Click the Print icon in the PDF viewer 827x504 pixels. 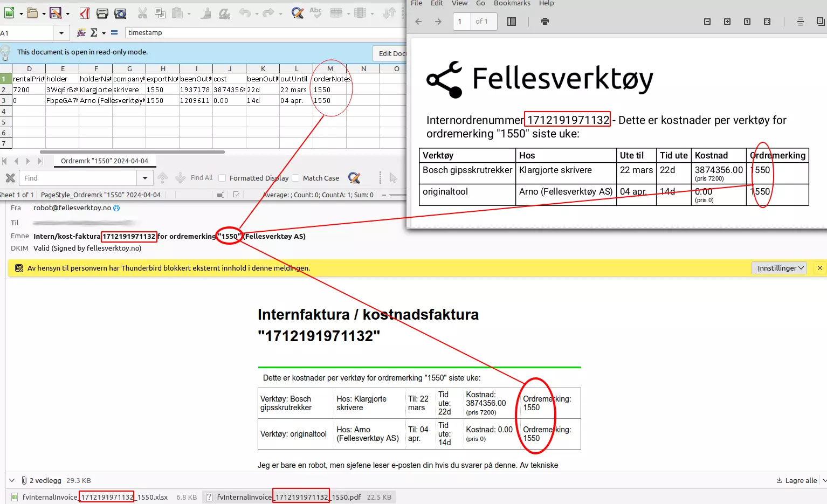point(544,22)
